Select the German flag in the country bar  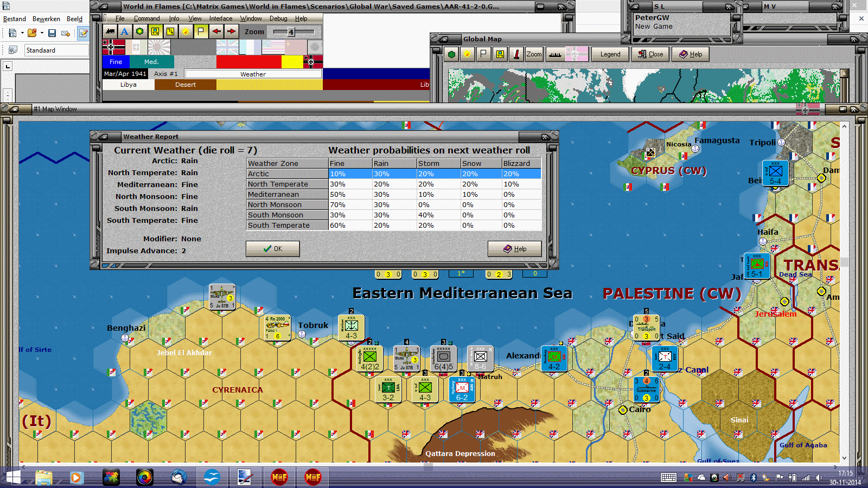[x=113, y=47]
